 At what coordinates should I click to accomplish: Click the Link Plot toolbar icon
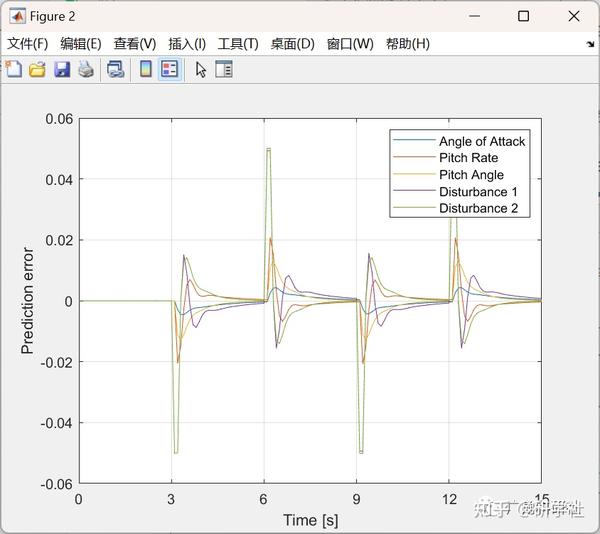tap(116, 70)
